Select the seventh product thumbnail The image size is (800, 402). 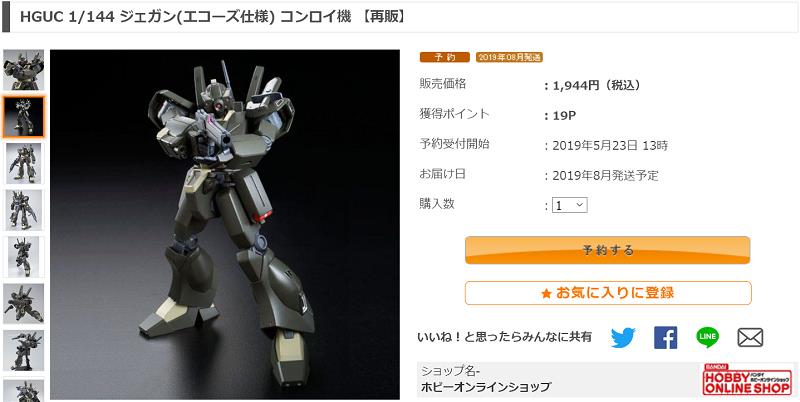[23, 350]
